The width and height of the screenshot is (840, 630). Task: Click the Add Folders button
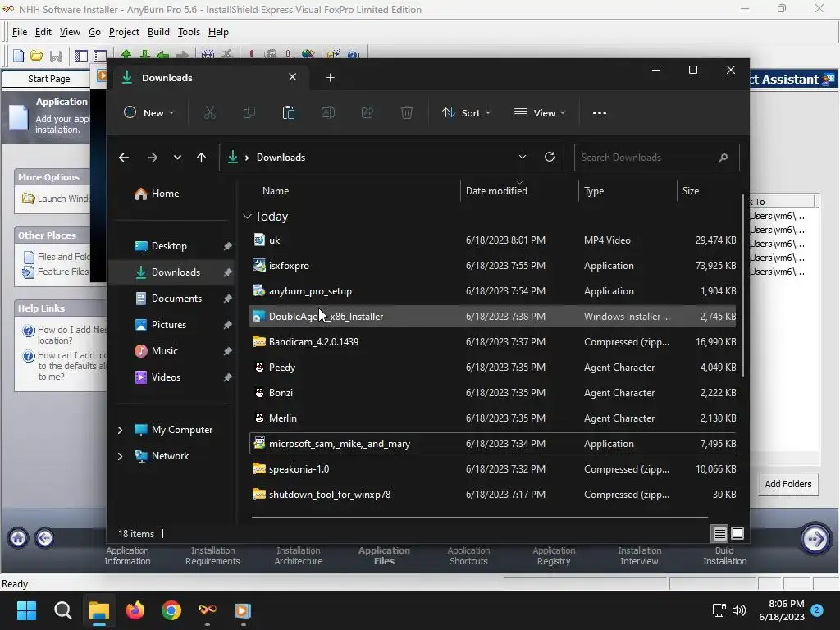pyautogui.click(x=788, y=484)
